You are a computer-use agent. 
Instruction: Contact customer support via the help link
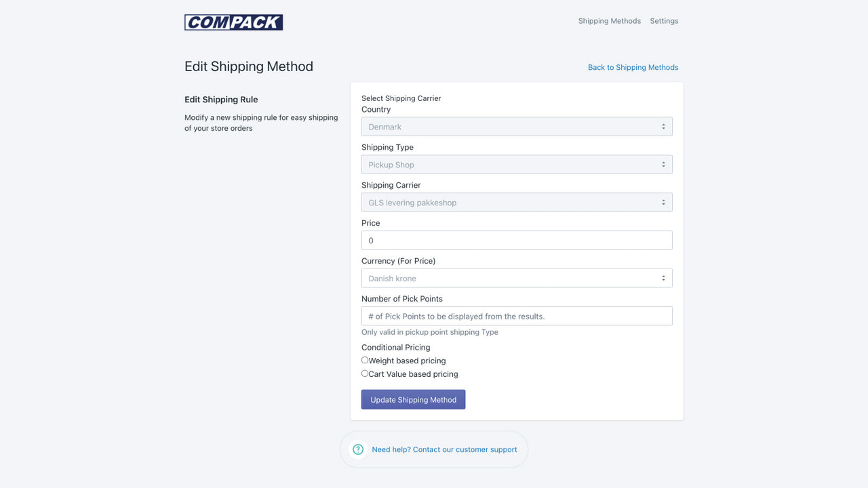tap(444, 449)
